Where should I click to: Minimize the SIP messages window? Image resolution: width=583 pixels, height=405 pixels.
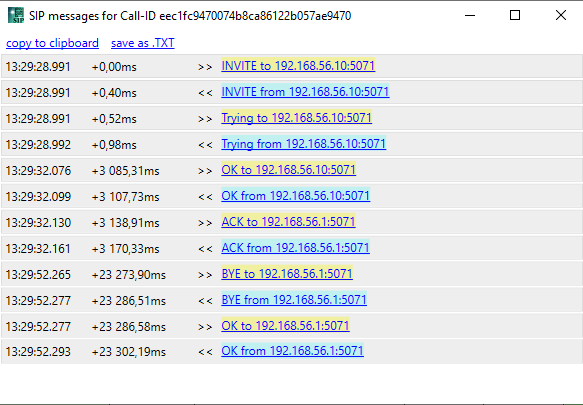470,16
